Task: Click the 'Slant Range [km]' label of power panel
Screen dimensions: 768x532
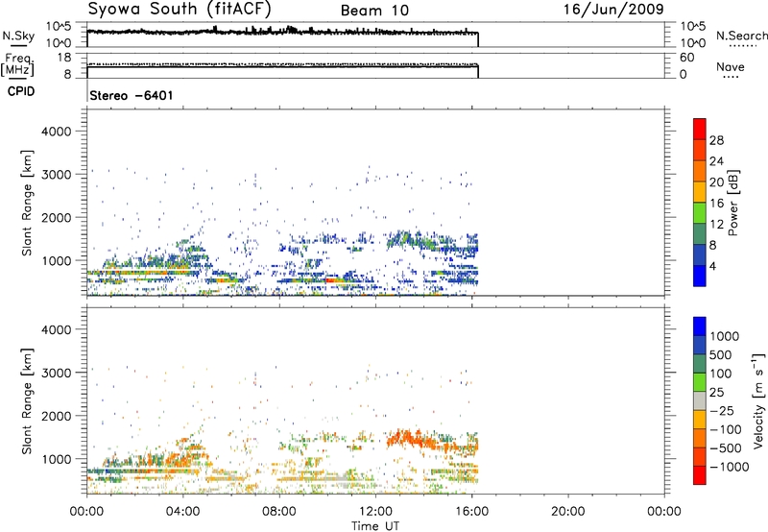Action: pyautogui.click(x=27, y=203)
